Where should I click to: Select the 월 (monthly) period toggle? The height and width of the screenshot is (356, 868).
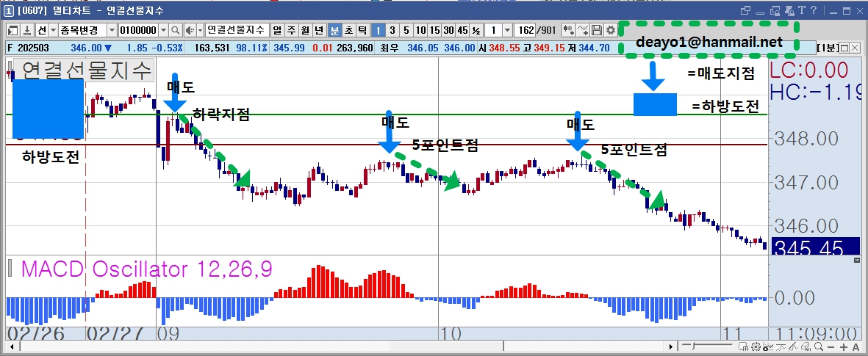point(305,30)
